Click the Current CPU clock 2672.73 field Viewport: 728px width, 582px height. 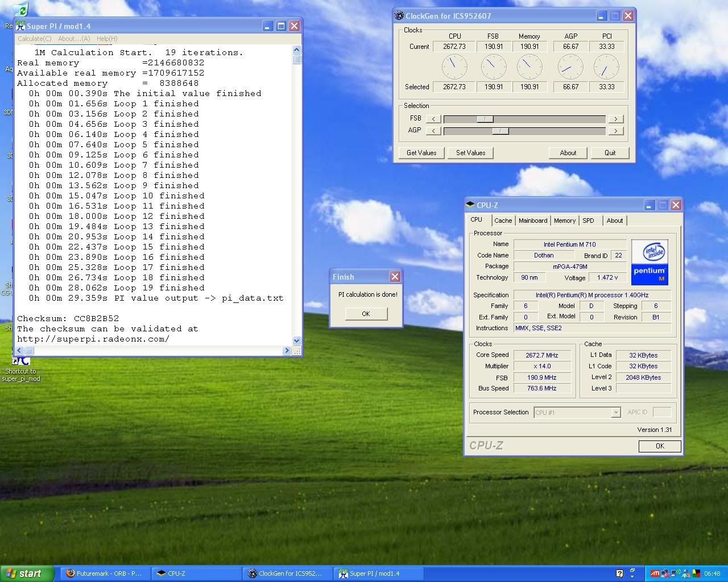pyautogui.click(x=454, y=47)
